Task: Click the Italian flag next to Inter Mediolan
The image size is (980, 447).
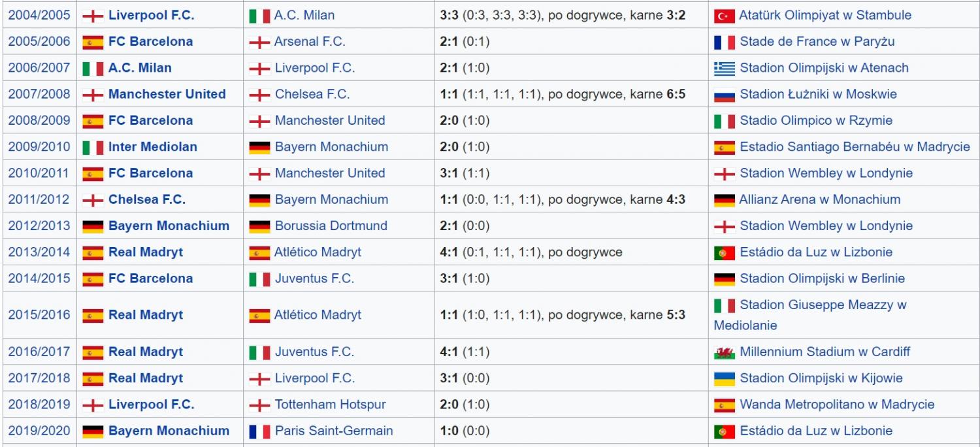Action: [93, 148]
